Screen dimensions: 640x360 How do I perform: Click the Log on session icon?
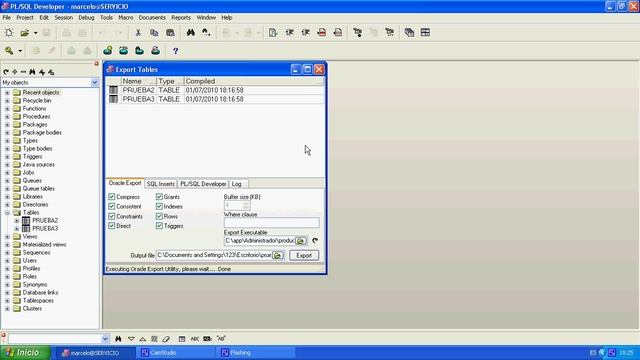pyautogui.click(x=108, y=51)
